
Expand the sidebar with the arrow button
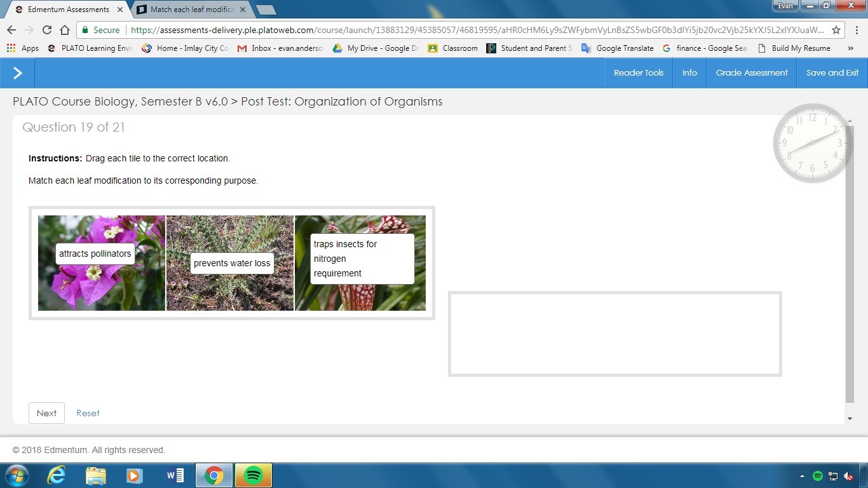17,73
